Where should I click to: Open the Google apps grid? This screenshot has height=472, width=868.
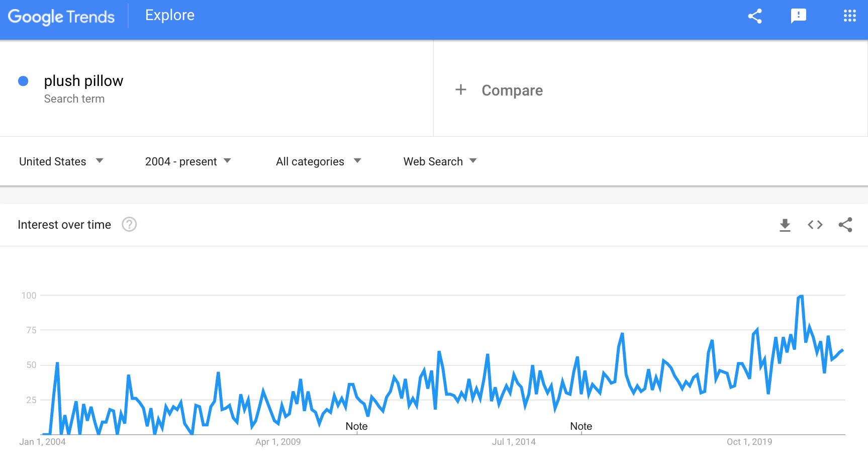(850, 16)
